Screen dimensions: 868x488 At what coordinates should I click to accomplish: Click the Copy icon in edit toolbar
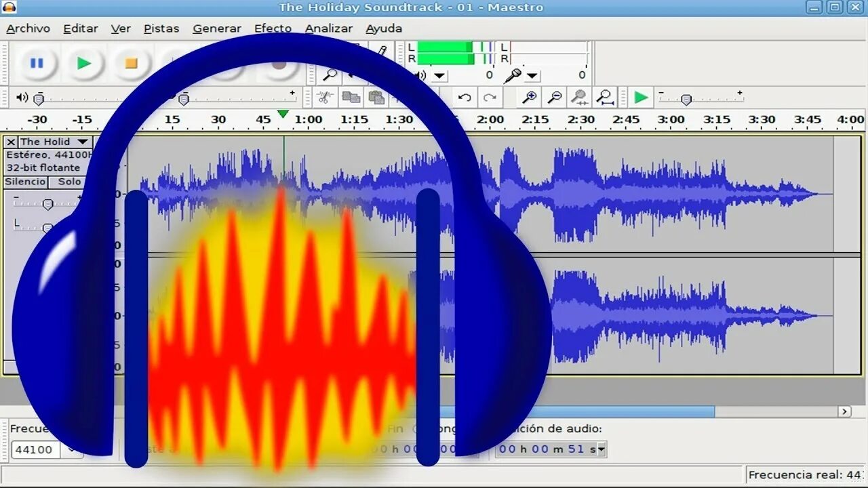(x=351, y=98)
